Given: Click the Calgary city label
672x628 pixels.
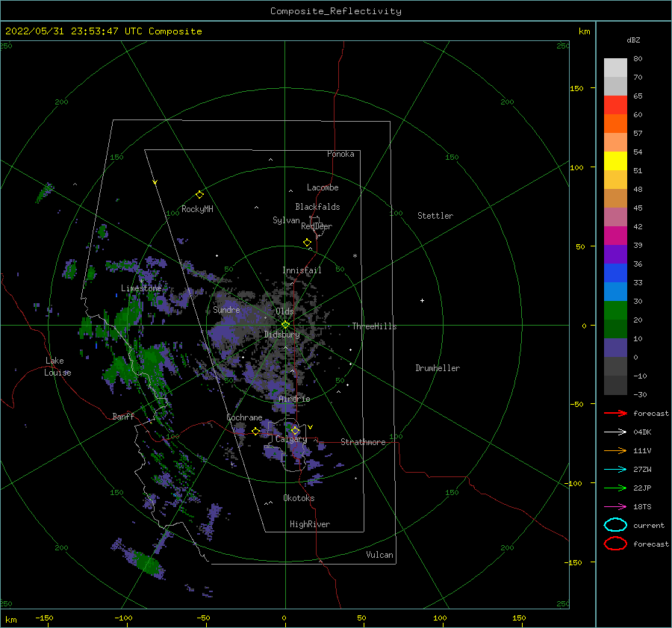Looking at the screenshot, I should point(291,439).
